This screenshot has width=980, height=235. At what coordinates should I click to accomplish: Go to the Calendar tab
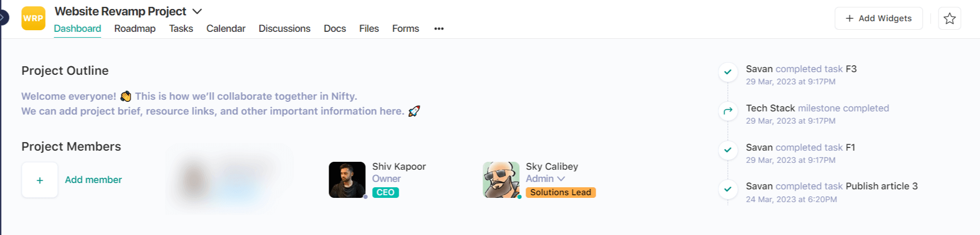(x=226, y=29)
